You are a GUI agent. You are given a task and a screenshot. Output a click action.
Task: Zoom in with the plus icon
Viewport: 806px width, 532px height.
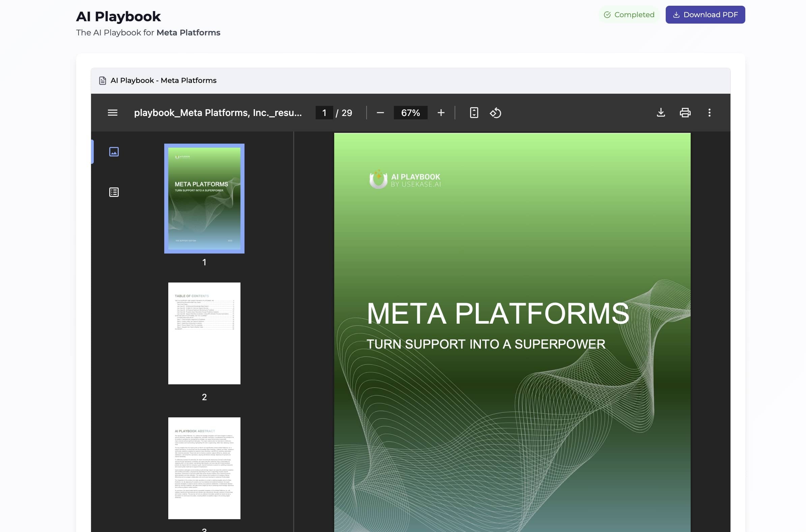pos(440,113)
